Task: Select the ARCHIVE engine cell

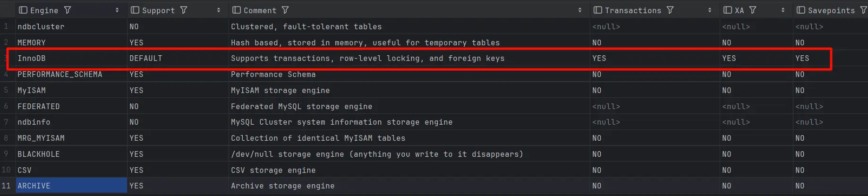Action: pos(71,186)
